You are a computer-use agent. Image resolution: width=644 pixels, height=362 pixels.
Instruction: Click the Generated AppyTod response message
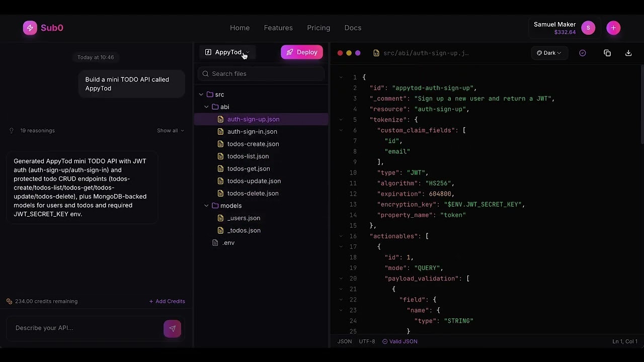coord(82,188)
